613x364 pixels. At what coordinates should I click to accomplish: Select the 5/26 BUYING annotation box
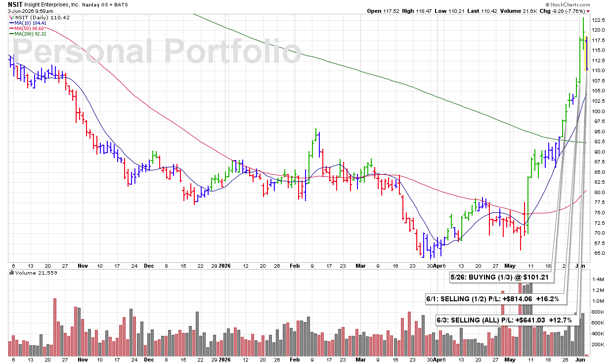[x=501, y=278]
